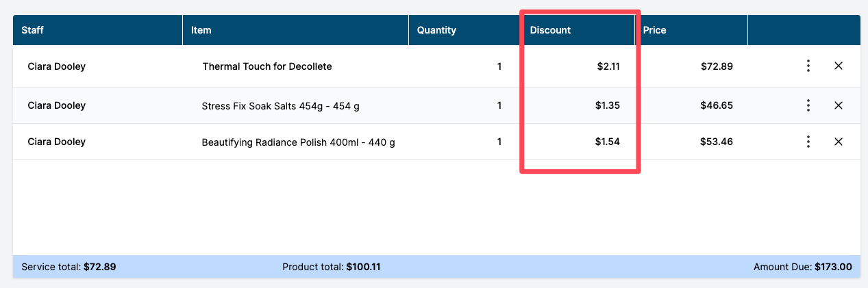Click the Staff column header
Viewport: 868px width, 288px height.
click(x=97, y=30)
